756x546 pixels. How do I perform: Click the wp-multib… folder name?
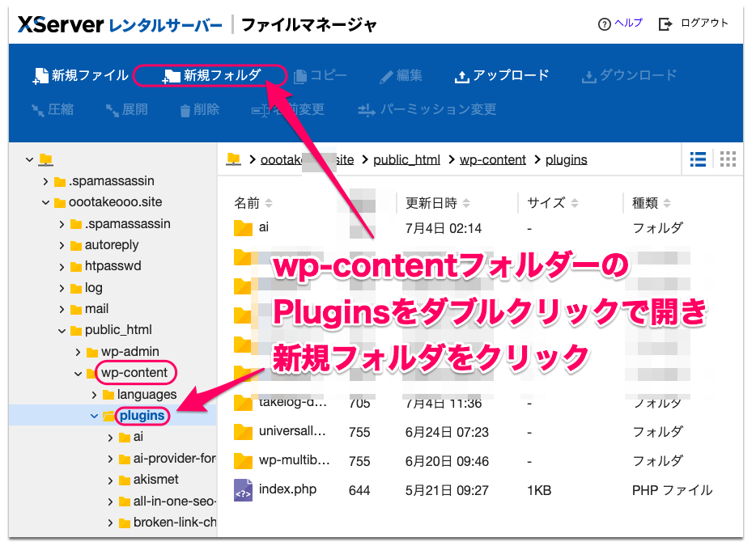[294, 460]
